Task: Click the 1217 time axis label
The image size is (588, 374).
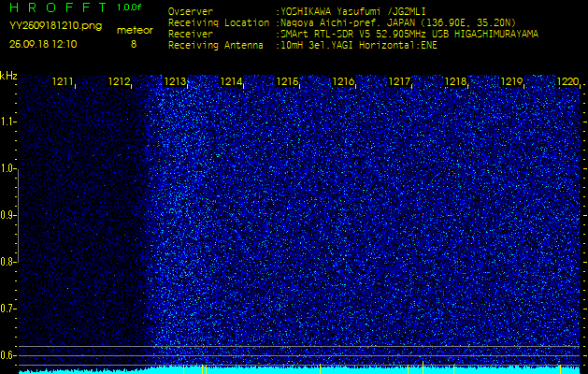Action: click(x=399, y=81)
